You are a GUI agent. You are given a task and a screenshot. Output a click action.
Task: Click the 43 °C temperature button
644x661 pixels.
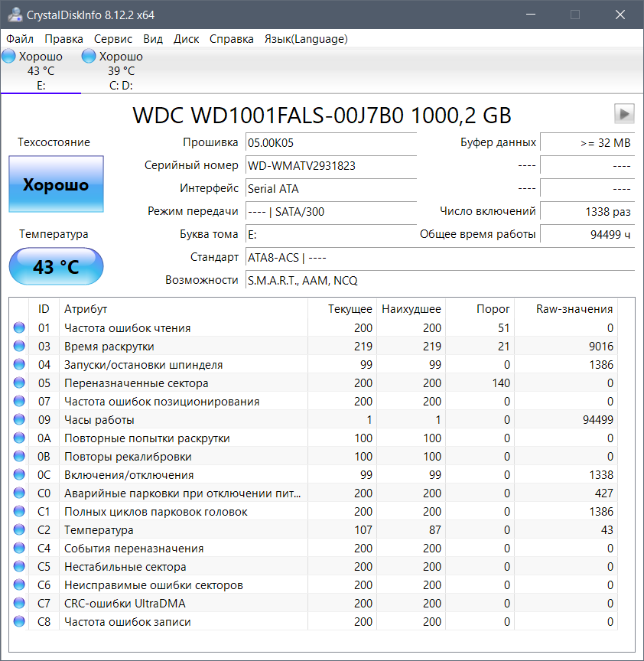click(56, 267)
